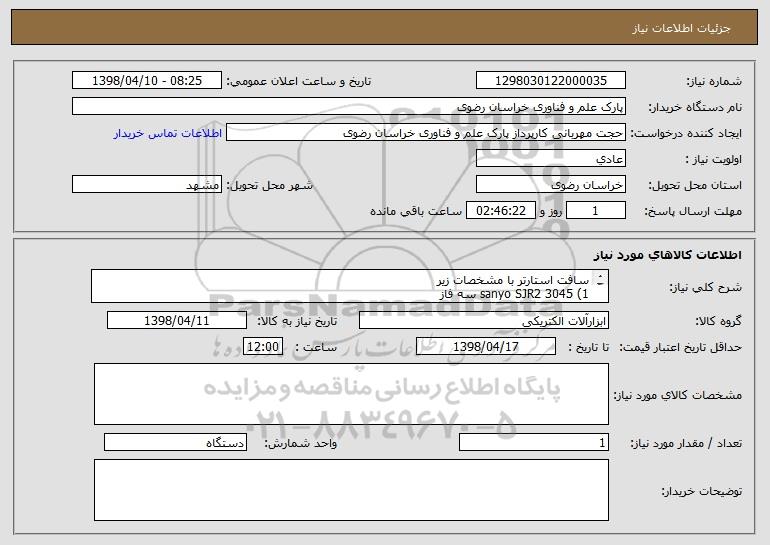Click the time field 12:00
This screenshot has height=545, width=770.
pyautogui.click(x=263, y=346)
